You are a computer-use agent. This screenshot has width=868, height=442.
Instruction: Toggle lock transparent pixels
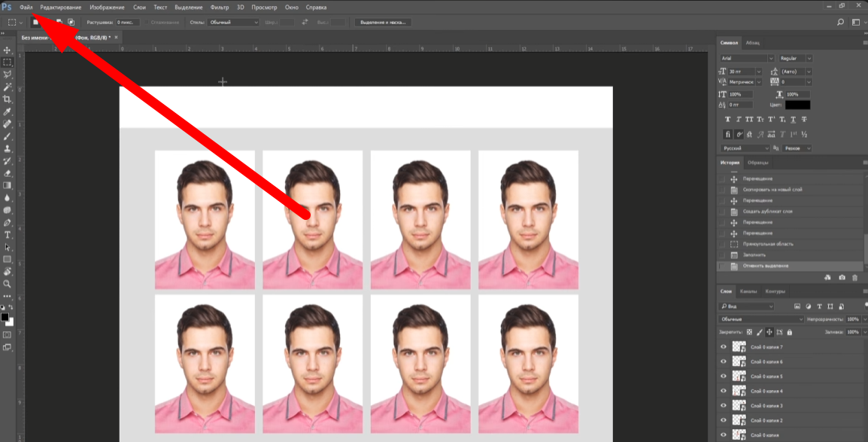coord(749,332)
